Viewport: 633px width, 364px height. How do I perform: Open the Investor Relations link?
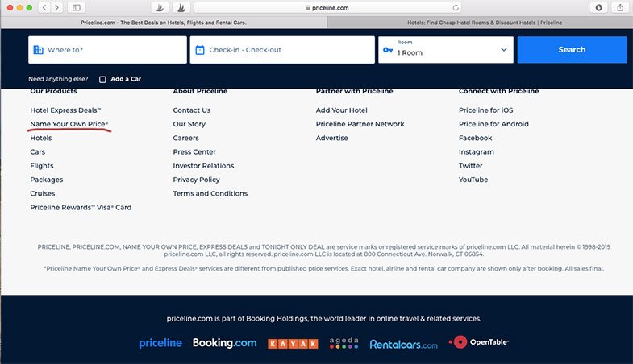point(203,166)
